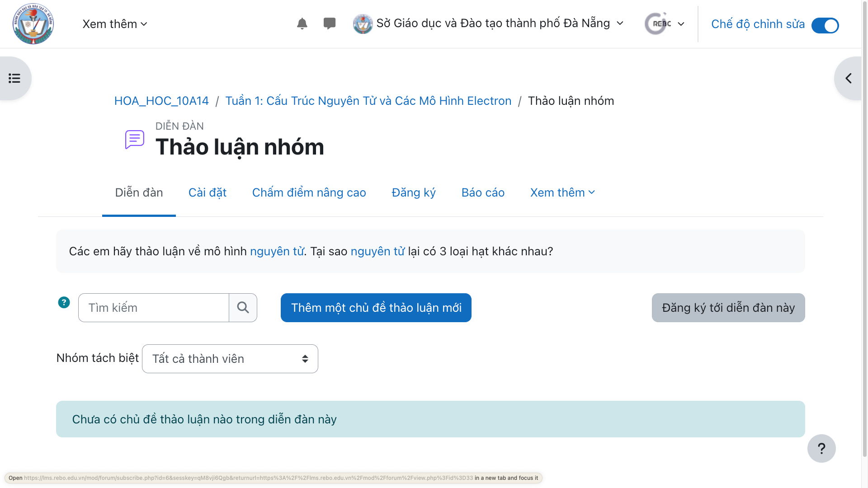Open the Tất cả thành viên group selector
The image size is (868, 488).
click(230, 359)
